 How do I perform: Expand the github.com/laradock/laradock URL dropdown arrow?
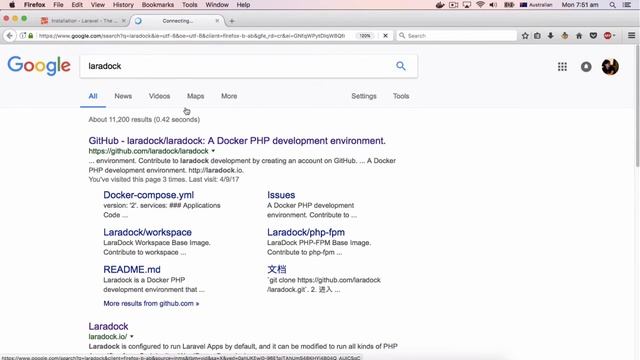213,151
